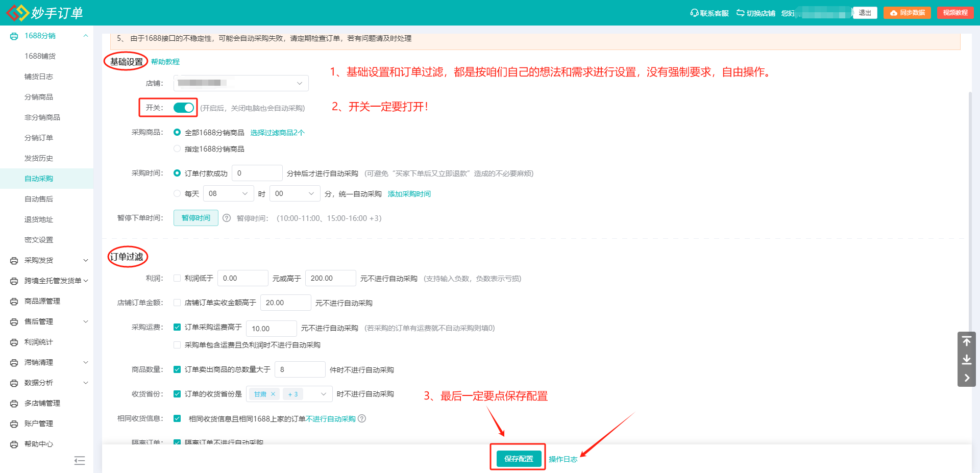Click the 商品源管理 sidebar icon
This screenshot has width=980, height=473.
14,302
